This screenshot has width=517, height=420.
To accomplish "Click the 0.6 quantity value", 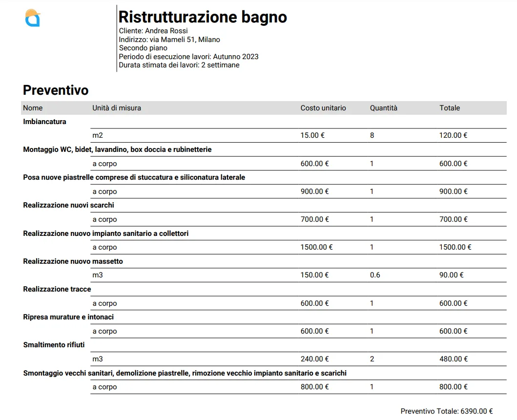I will (375, 275).
